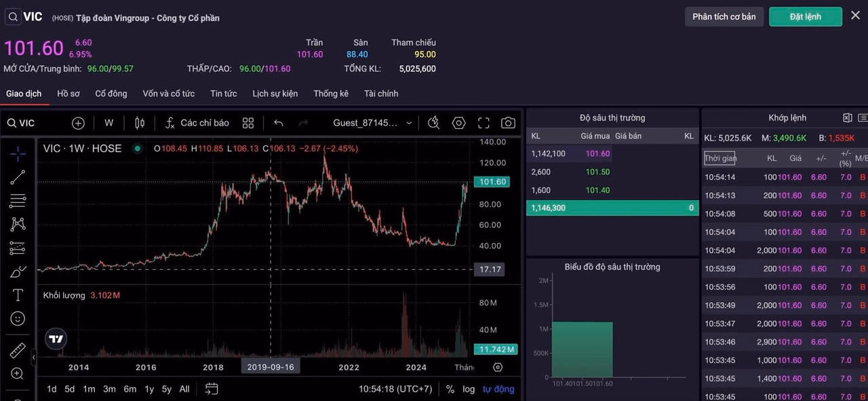Open the Tài chính tab
868x401 pixels.
coord(381,94)
